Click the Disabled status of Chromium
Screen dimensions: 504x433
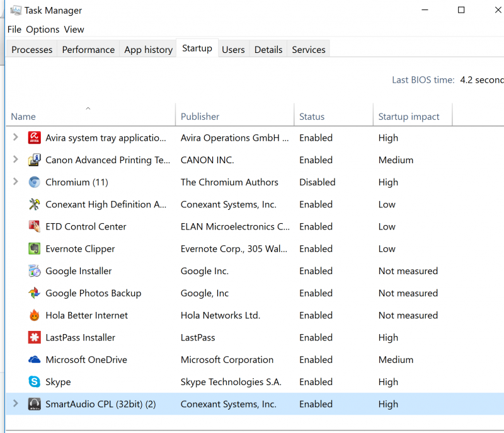coord(318,182)
